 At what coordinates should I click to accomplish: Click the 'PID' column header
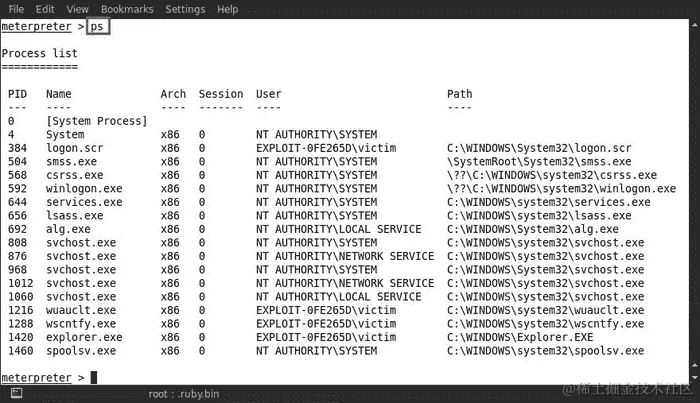[x=17, y=94]
